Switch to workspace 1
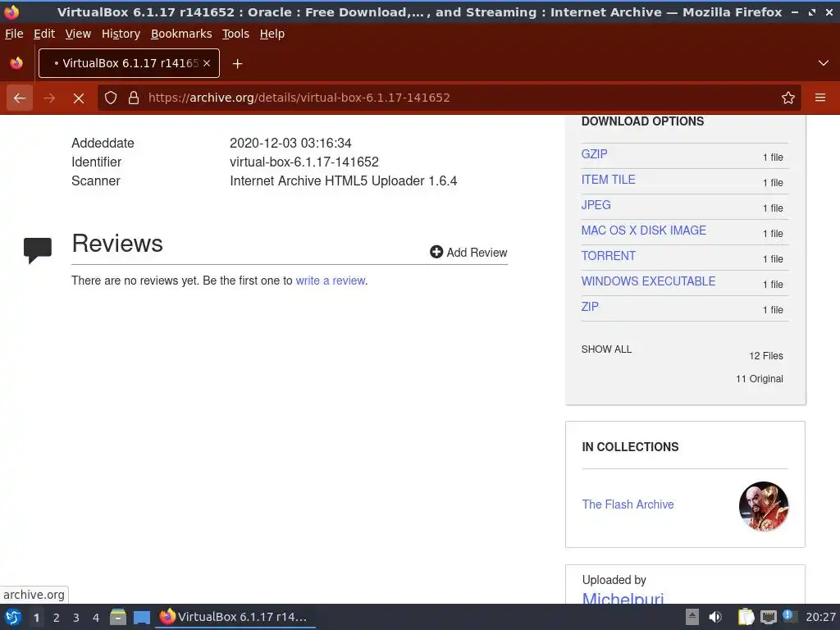The height and width of the screenshot is (630, 840). point(36,618)
